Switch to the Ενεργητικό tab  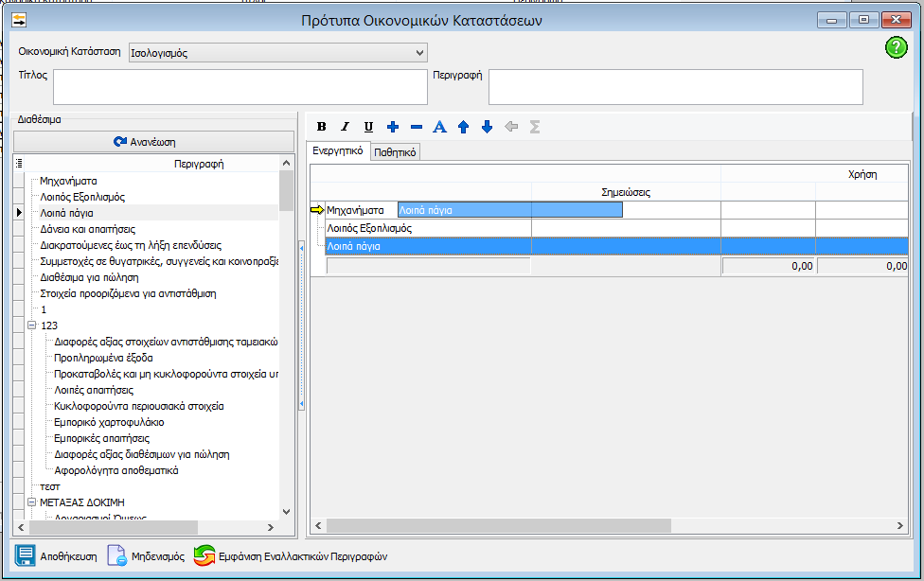(x=338, y=150)
